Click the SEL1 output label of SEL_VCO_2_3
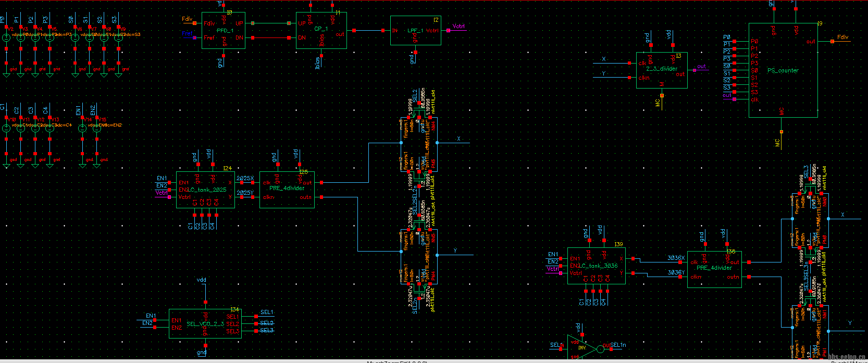 coord(267,312)
